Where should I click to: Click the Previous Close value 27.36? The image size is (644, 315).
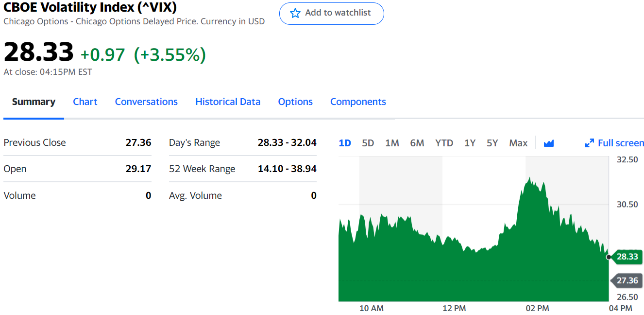click(138, 142)
